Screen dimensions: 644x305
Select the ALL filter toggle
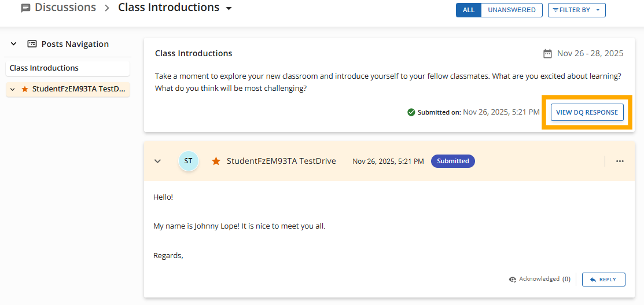[468, 10]
